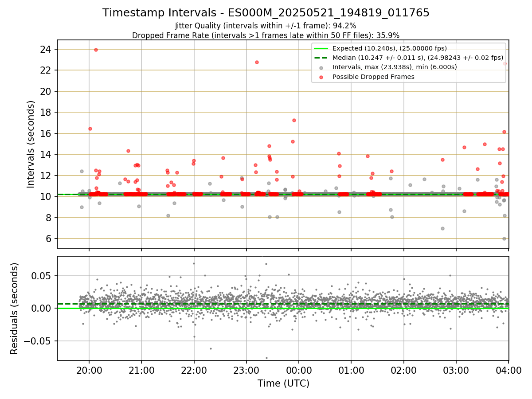
Task: Click the green solid line sample in legend
Action: (321, 48)
